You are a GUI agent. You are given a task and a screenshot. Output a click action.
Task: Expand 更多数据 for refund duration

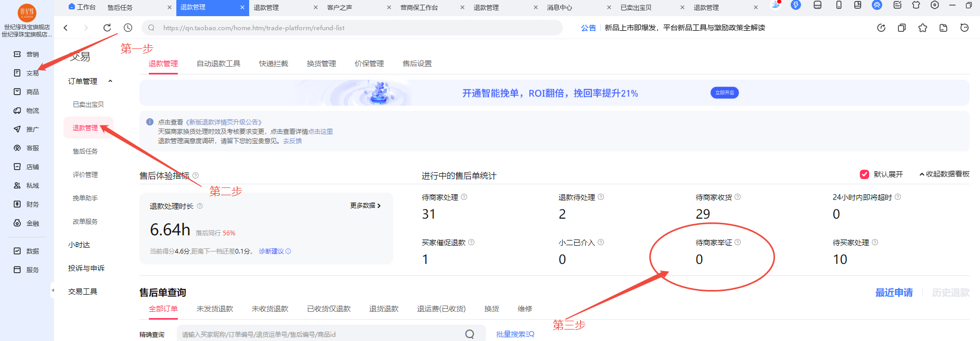pyautogui.click(x=365, y=206)
